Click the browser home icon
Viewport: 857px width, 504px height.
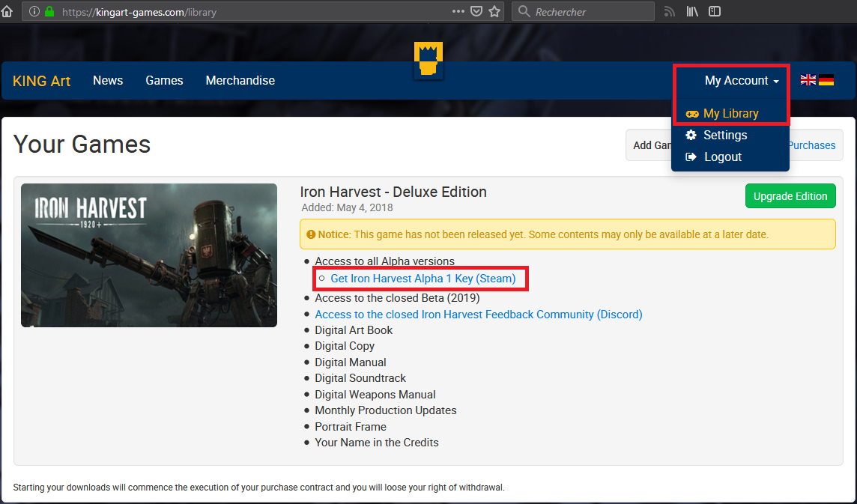[7, 11]
